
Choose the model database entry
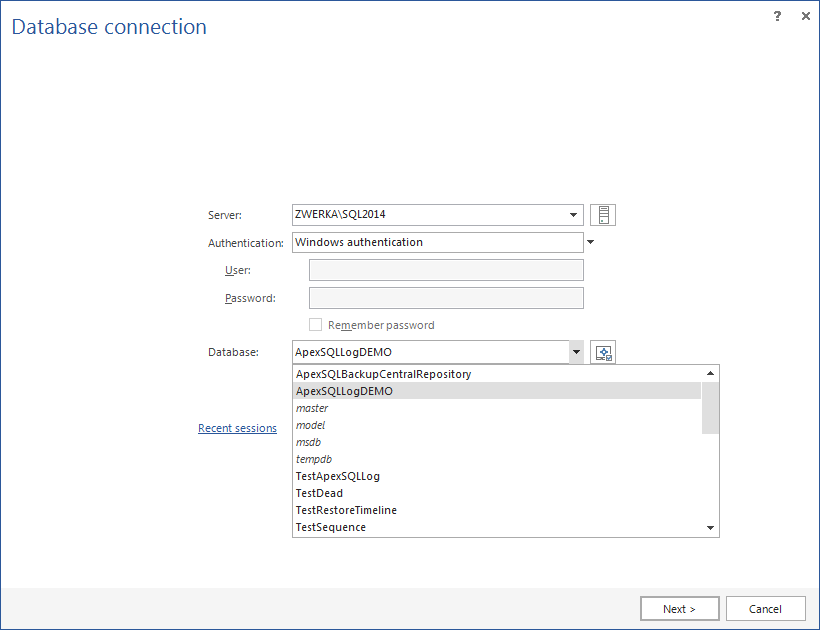(x=497, y=425)
